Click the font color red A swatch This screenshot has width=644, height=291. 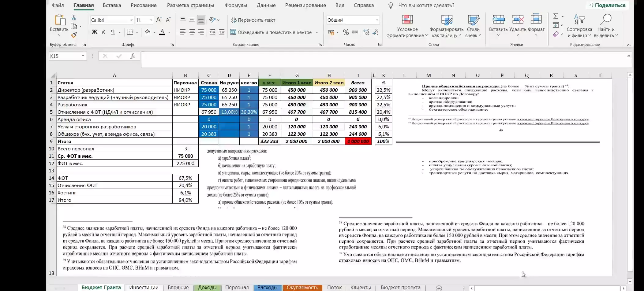pos(162,32)
